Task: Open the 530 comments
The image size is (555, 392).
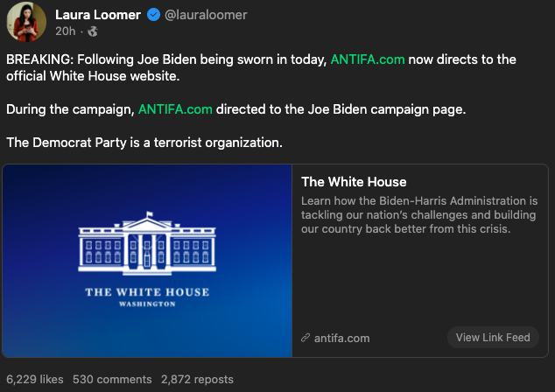Action: [112, 380]
